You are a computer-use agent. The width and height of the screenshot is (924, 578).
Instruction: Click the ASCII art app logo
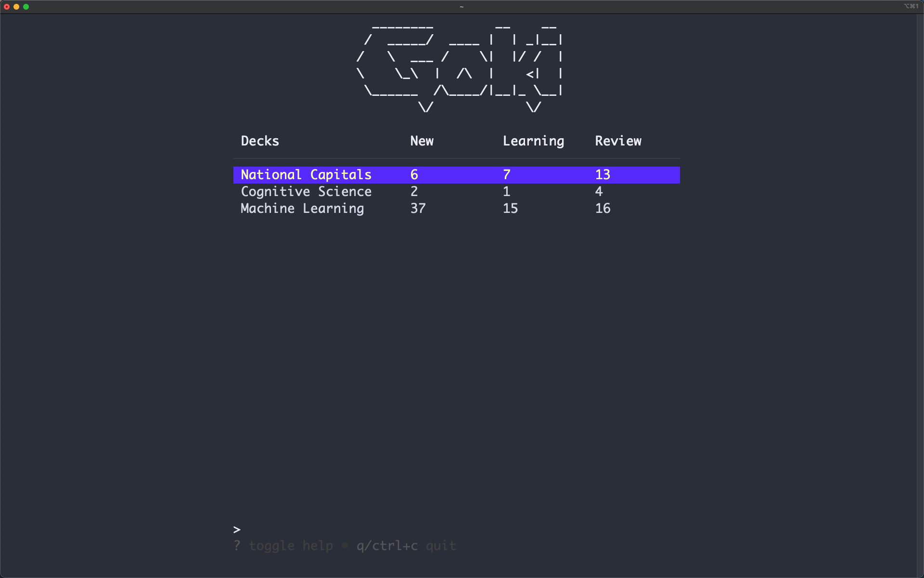coord(460,67)
